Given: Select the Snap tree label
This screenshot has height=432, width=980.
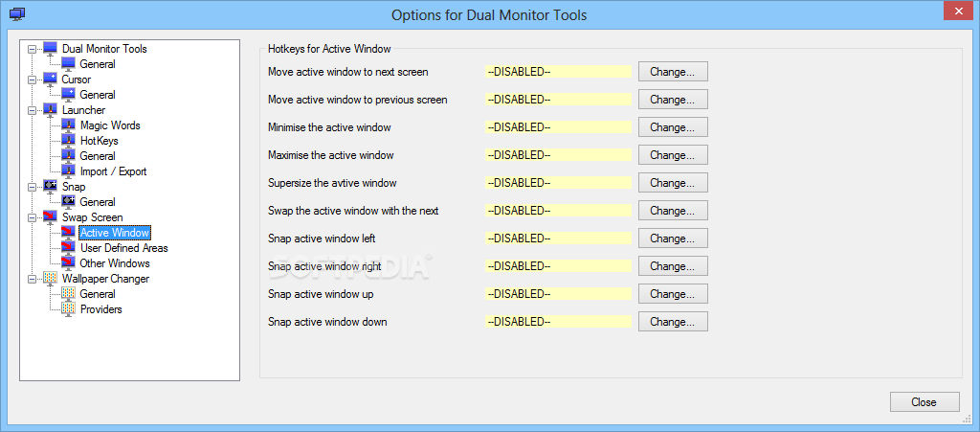Looking at the screenshot, I should tap(73, 186).
